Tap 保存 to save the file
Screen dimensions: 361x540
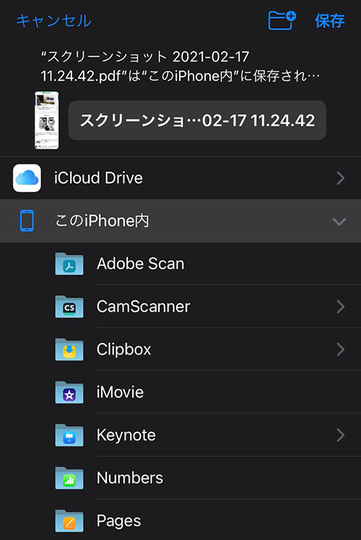[x=329, y=21]
